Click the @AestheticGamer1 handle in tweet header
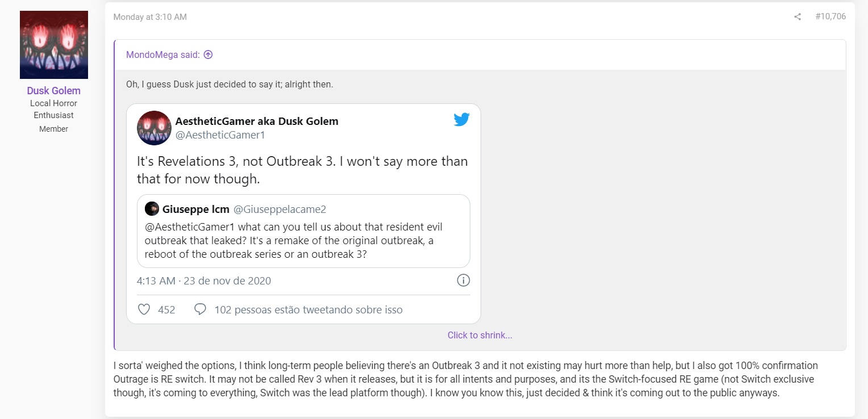The height and width of the screenshot is (419, 868). point(220,135)
